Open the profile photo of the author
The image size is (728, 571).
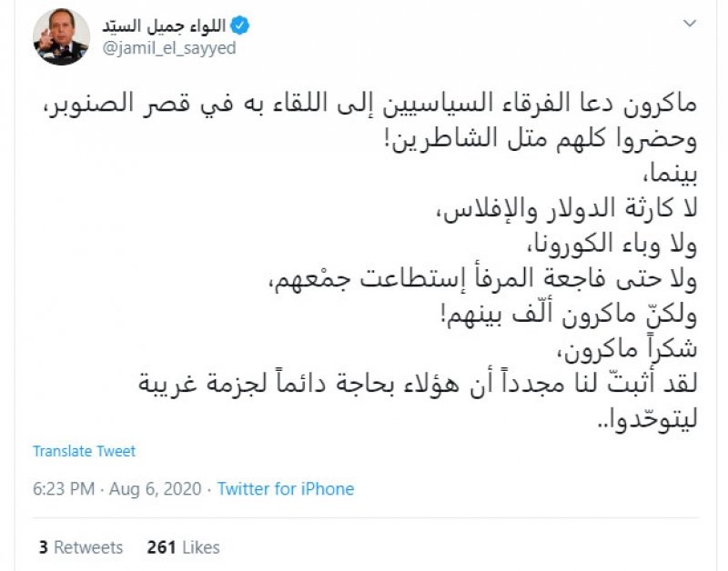click(60, 36)
